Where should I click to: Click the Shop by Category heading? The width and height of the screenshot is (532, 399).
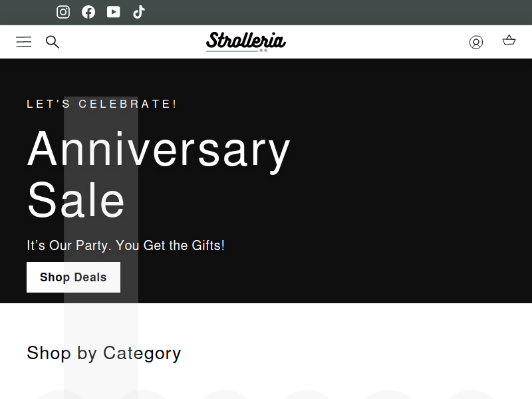point(104,353)
